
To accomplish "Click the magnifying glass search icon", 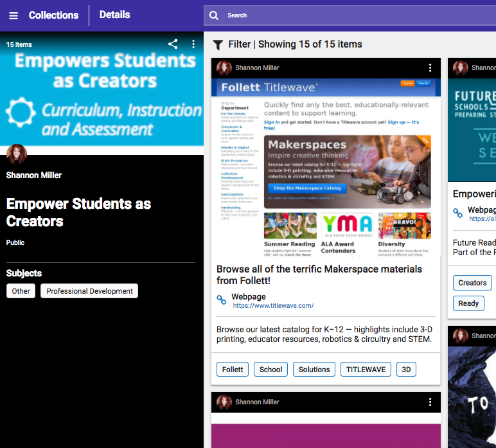I will point(214,15).
